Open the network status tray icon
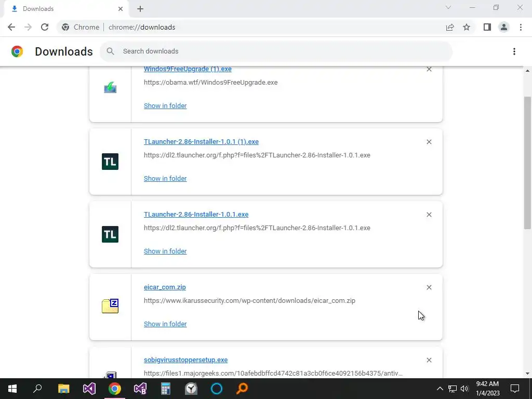The height and width of the screenshot is (399, 532). [x=453, y=389]
